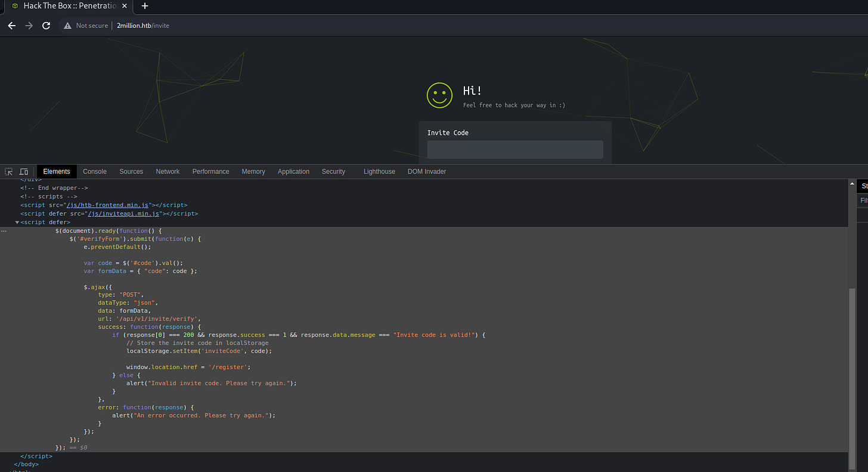This screenshot has width=868, height=472.
Task: Click the '$(document).ready' code line
Action: (x=108, y=231)
